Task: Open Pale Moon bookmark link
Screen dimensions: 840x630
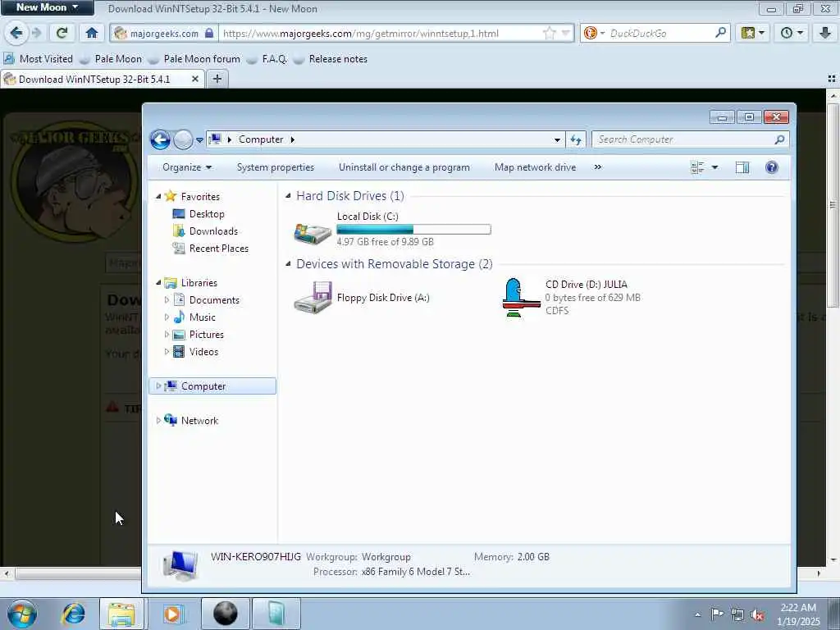Action: 111,59
